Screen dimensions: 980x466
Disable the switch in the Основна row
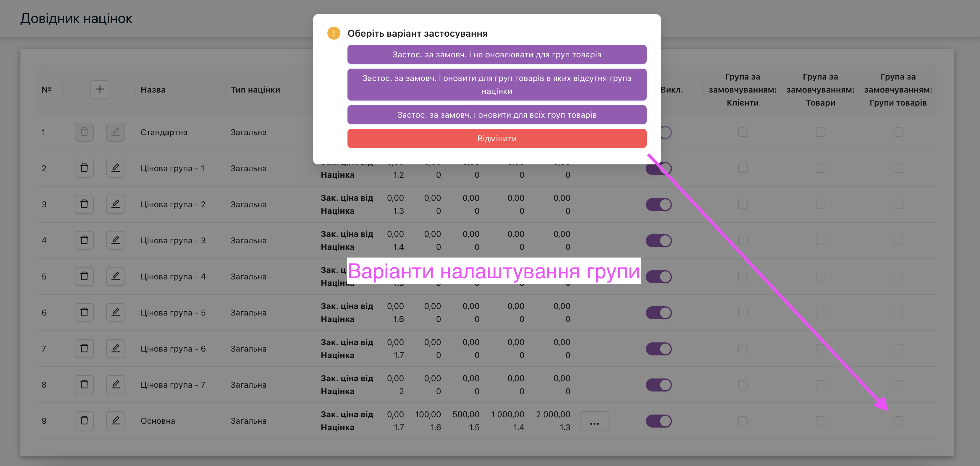click(x=659, y=421)
